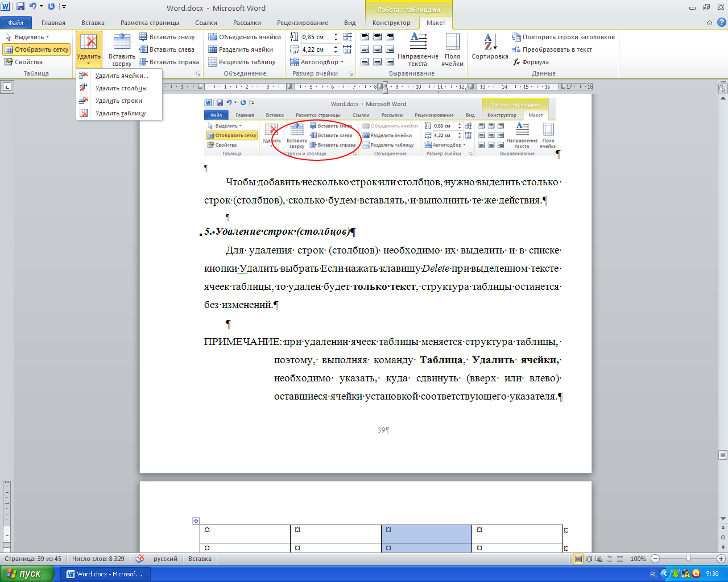Switch to the Конструктор tab
This screenshot has height=582, width=728.
[x=391, y=23]
